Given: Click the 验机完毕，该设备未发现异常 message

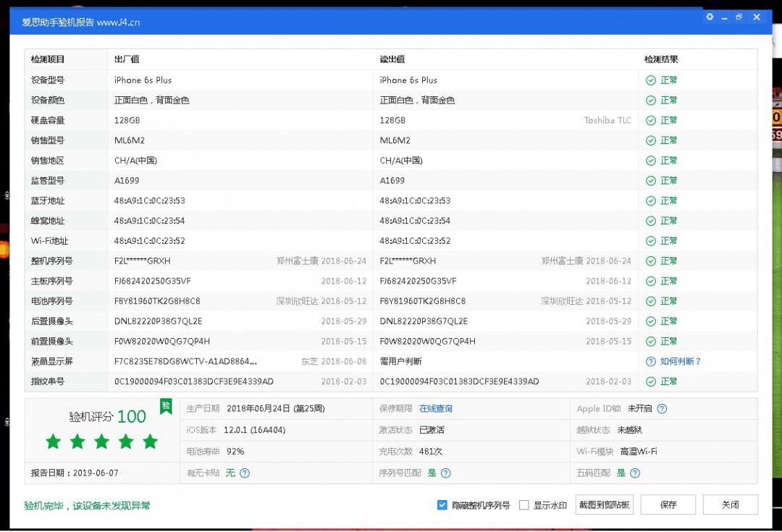Looking at the screenshot, I should (x=87, y=505).
